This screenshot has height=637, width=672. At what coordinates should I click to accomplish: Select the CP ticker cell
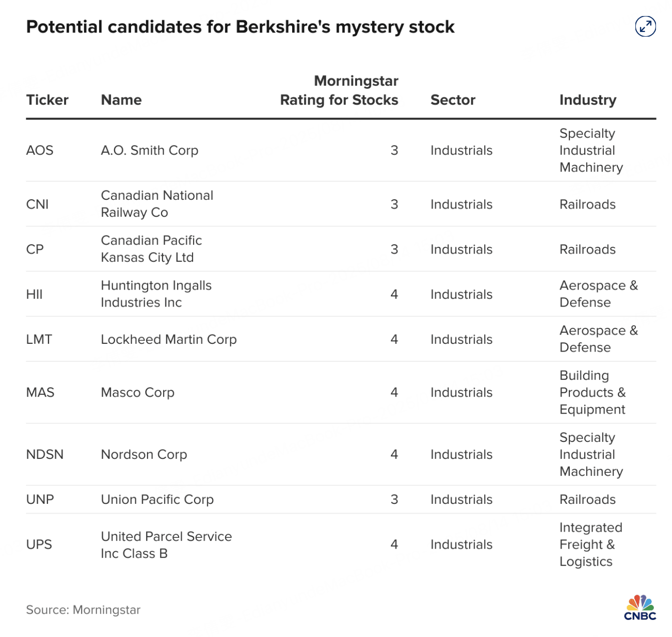[35, 249]
